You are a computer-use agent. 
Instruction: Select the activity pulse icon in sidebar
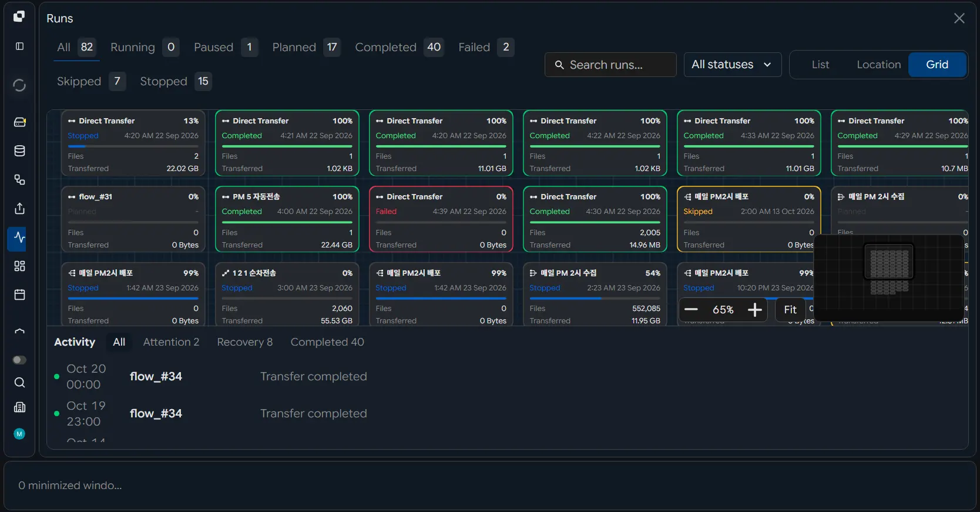tap(19, 237)
